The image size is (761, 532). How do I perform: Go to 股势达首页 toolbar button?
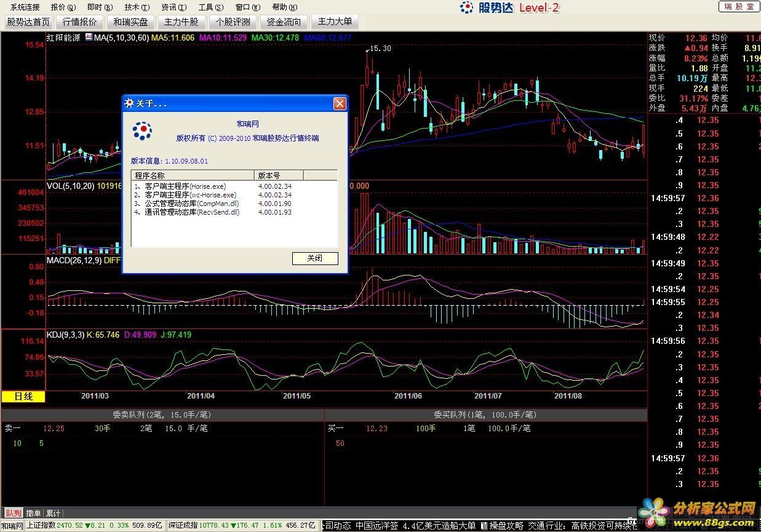28,22
